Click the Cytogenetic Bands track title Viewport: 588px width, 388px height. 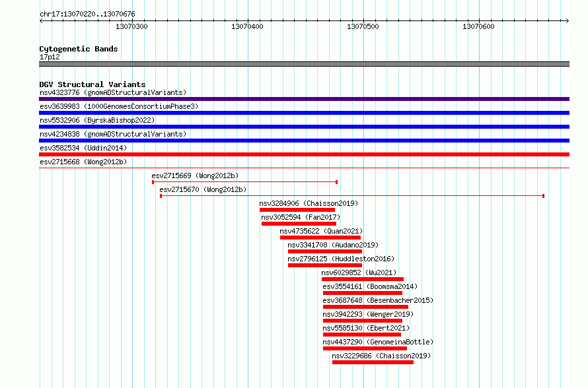click(79, 49)
